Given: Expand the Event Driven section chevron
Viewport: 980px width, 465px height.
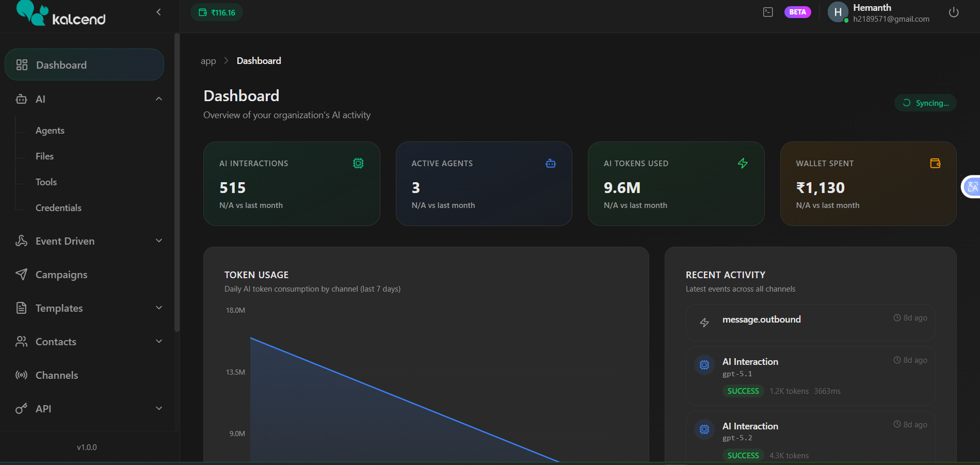Looking at the screenshot, I should [x=159, y=240].
